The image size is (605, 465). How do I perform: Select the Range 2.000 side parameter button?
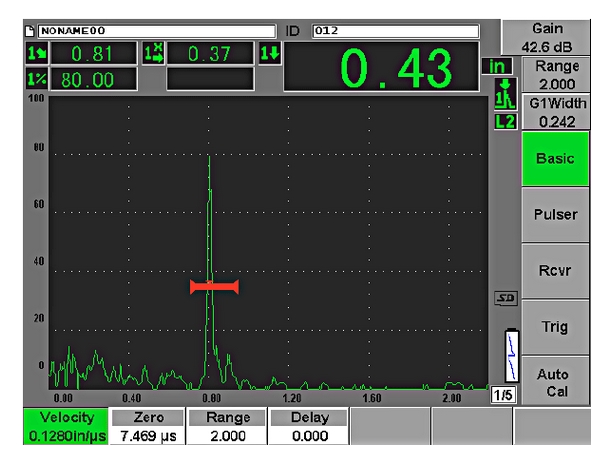[556, 74]
